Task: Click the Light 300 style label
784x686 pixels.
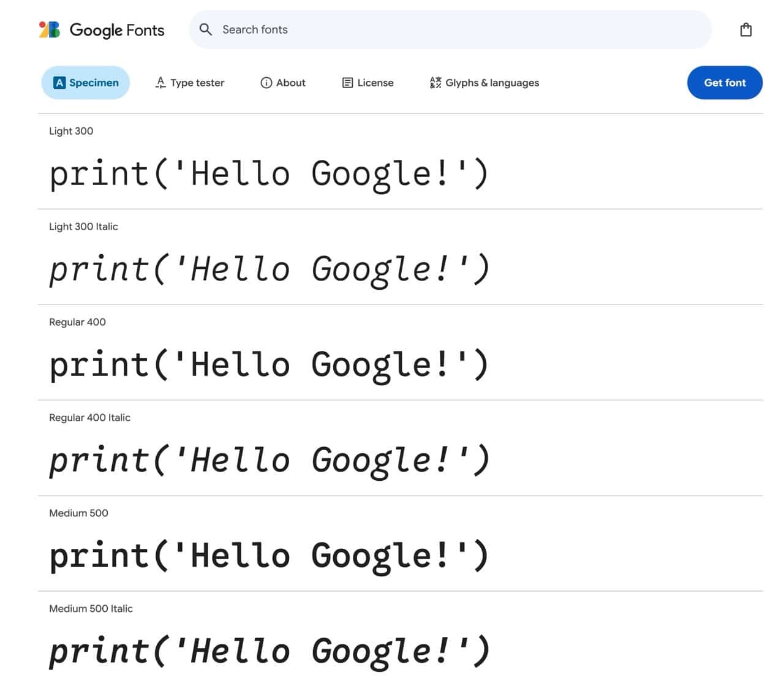Action: tap(71, 131)
